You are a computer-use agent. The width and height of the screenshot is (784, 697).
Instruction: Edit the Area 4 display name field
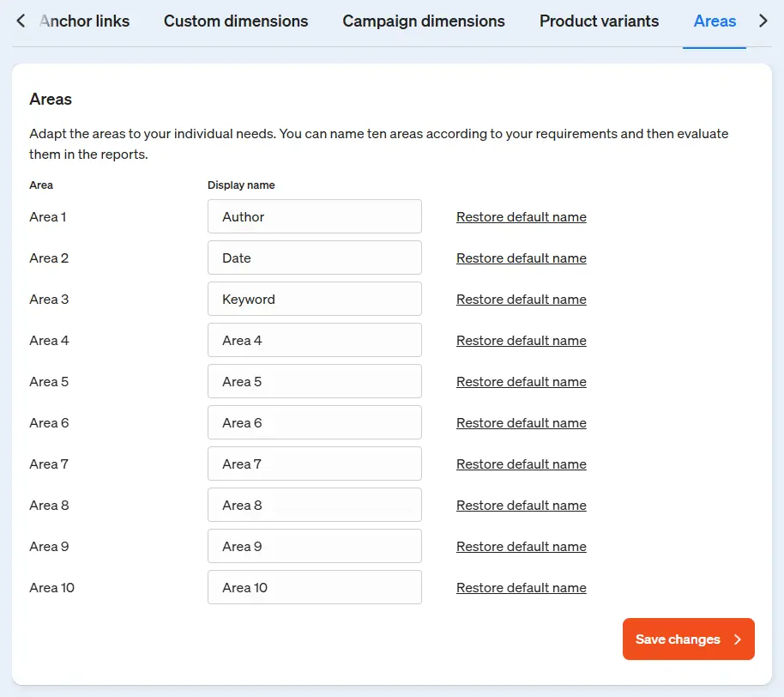pyautogui.click(x=315, y=340)
